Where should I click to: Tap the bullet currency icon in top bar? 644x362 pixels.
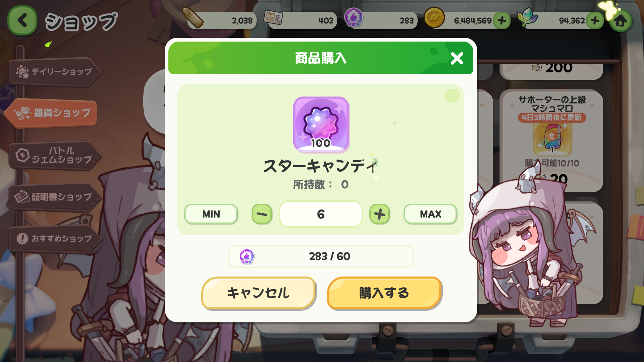[193, 17]
